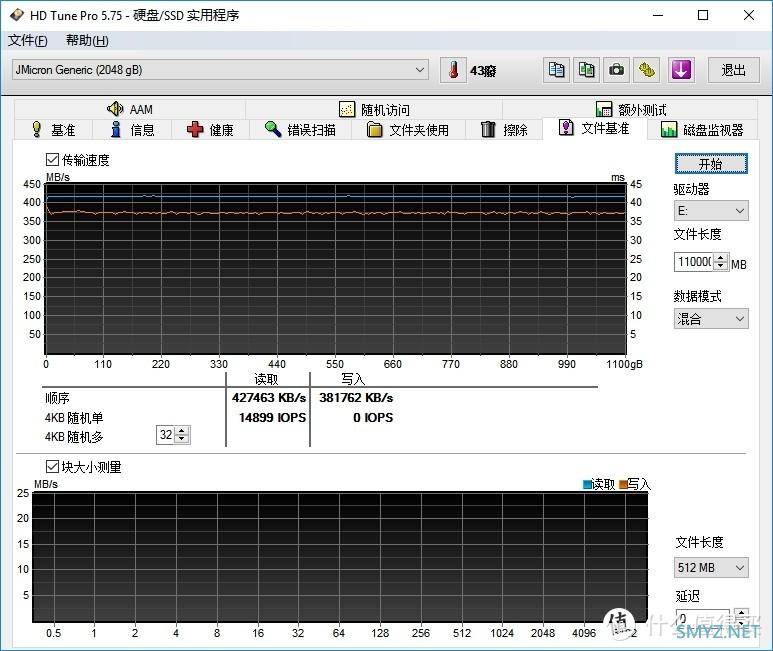773x651 pixels.
Task: Click the 信息 blue info icon
Action: tap(116, 129)
